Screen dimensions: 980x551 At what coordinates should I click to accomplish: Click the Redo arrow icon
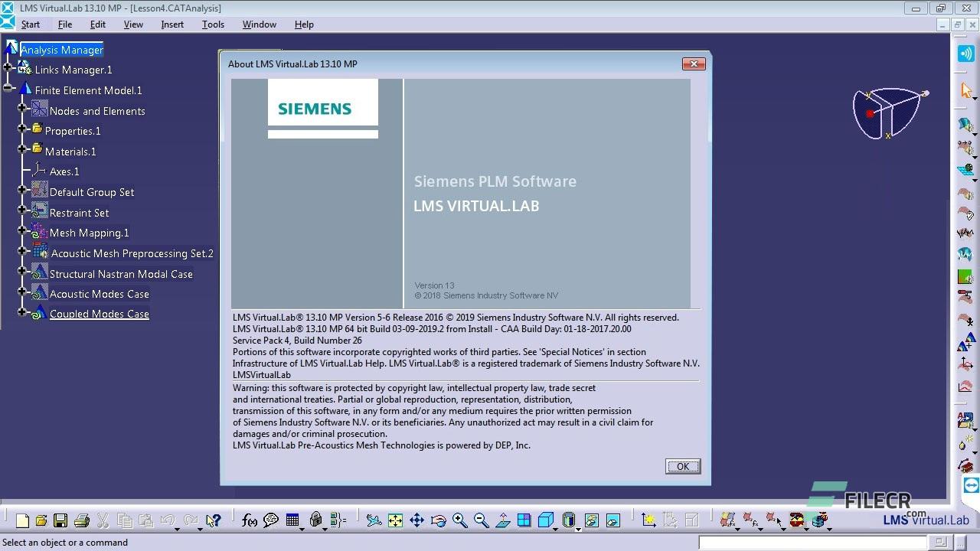point(191,521)
